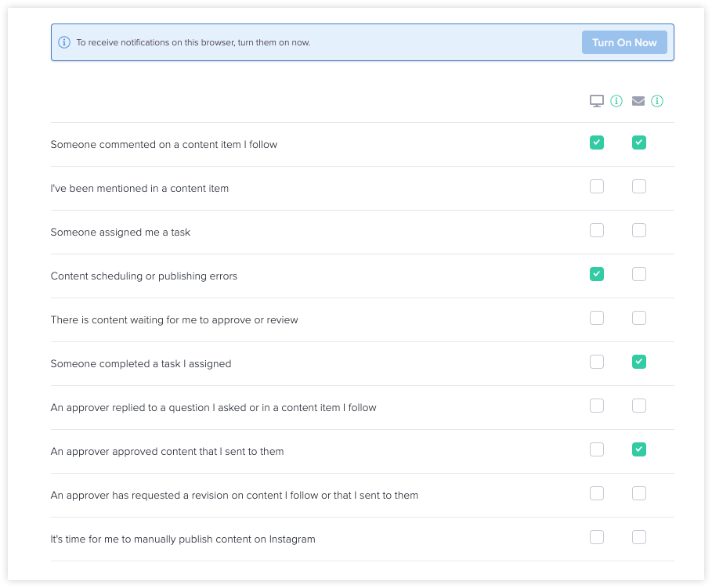
Task: Uncheck email notification for approver approved content
Action: tap(639, 449)
